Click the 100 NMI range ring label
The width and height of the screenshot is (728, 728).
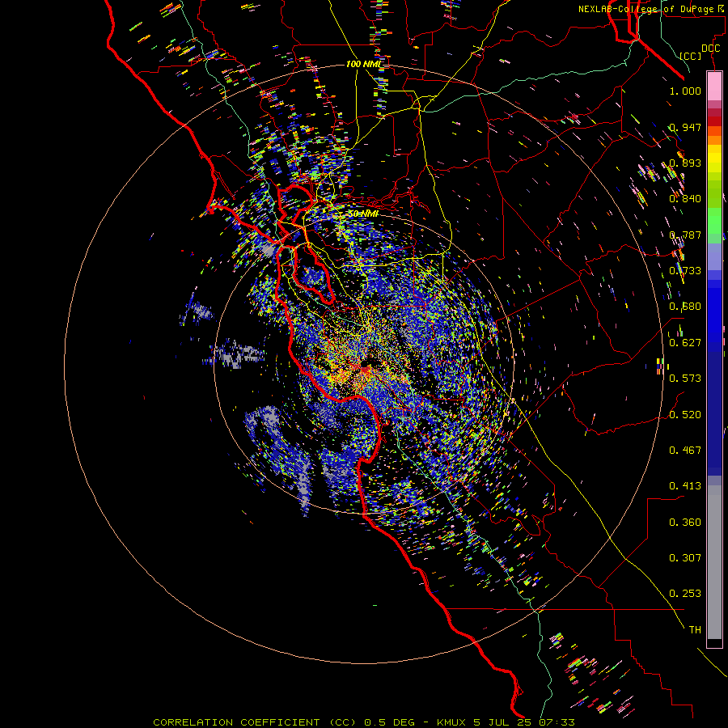point(363,64)
